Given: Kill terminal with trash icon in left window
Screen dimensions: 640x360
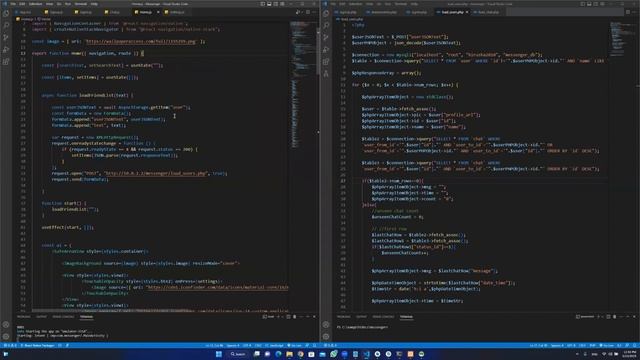Looking at the screenshot, I should tap(295, 317).
